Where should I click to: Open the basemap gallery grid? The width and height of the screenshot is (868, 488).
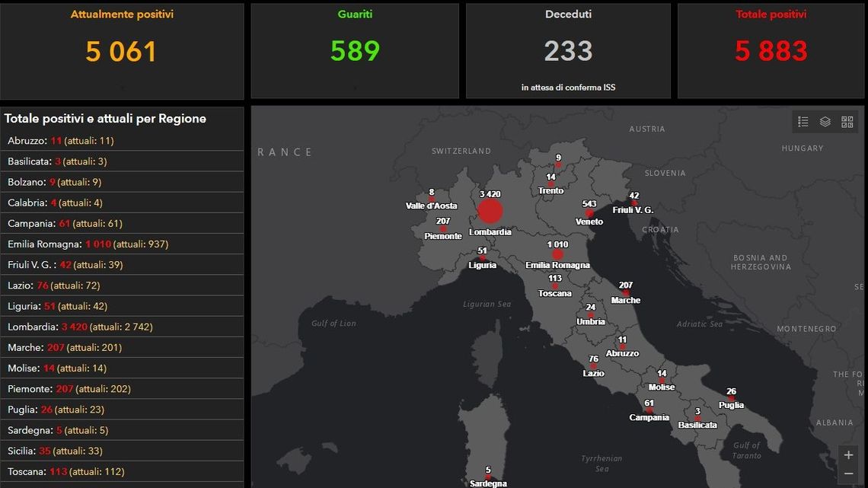tap(847, 122)
